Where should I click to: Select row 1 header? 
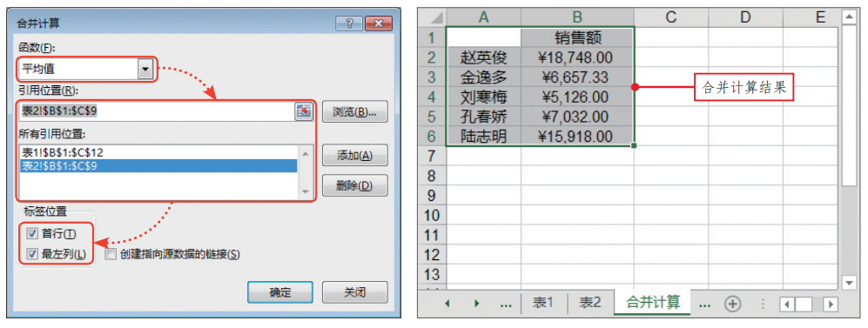pos(433,37)
